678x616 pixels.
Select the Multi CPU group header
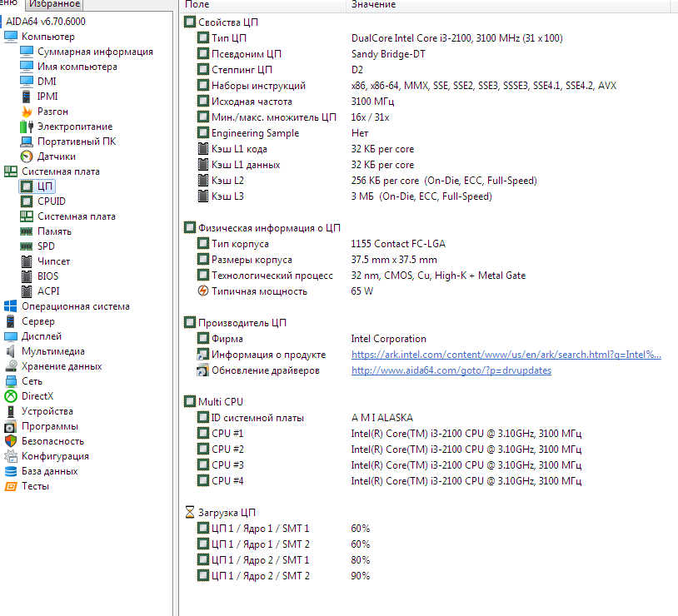tap(213, 401)
